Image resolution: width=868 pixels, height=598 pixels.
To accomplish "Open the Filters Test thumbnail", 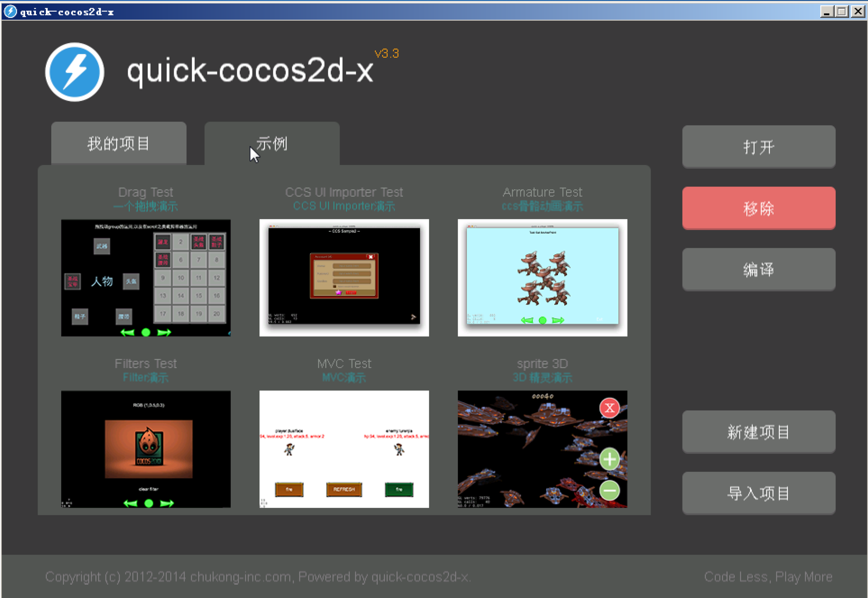I will tap(146, 449).
